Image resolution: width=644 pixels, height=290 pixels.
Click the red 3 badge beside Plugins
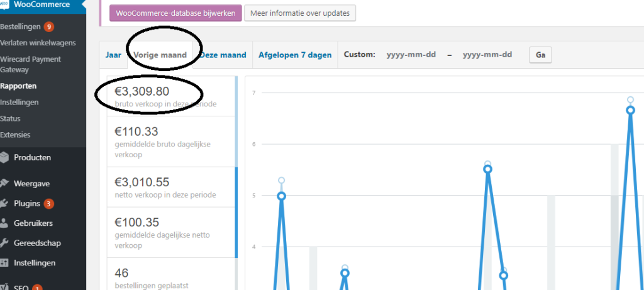pos(49,204)
